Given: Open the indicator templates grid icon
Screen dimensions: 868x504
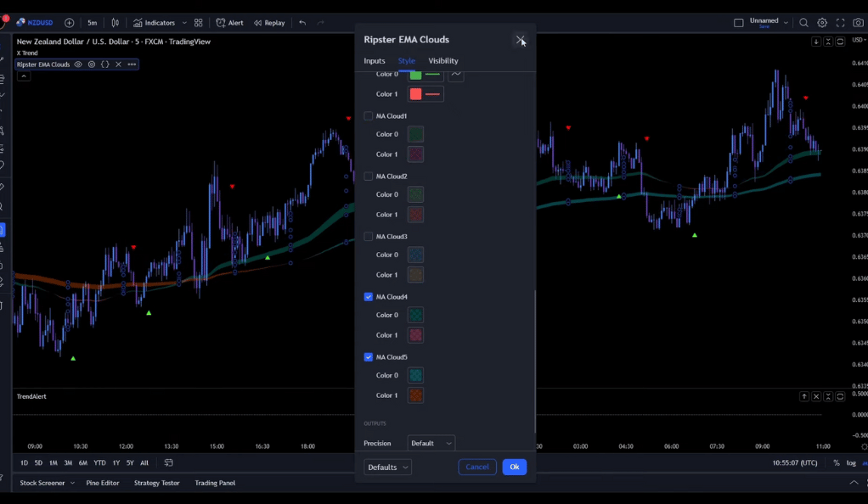Looking at the screenshot, I should click(198, 23).
